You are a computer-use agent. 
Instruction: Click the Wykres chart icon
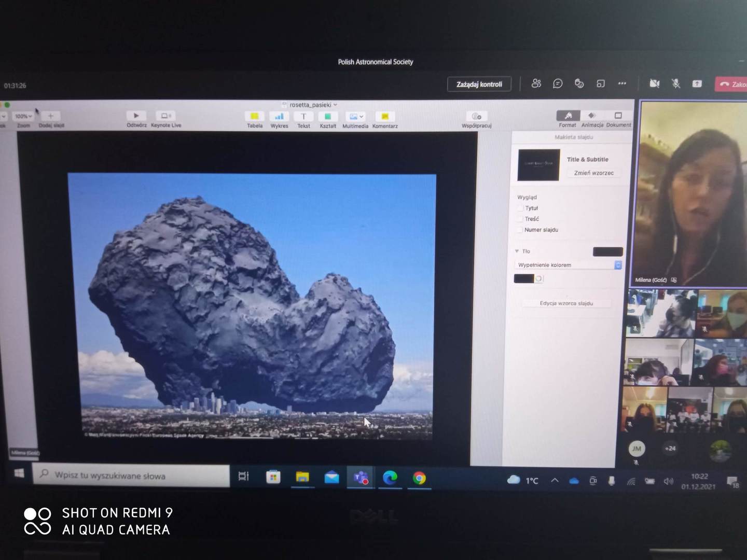[x=279, y=116]
